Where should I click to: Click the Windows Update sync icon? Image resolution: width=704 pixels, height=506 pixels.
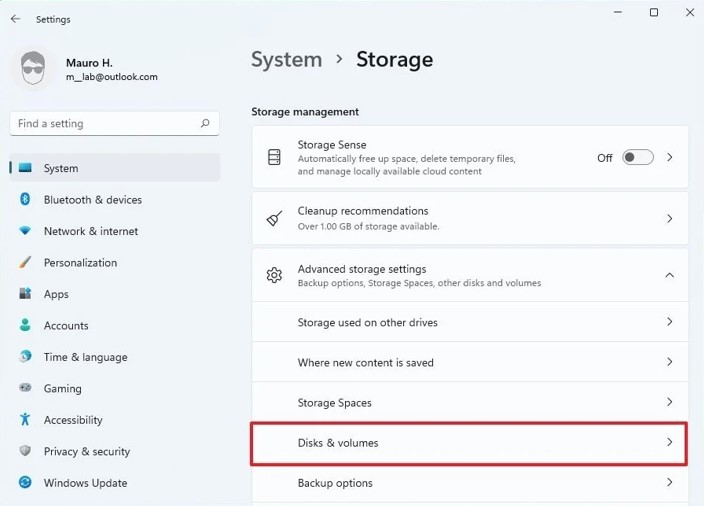(25, 482)
